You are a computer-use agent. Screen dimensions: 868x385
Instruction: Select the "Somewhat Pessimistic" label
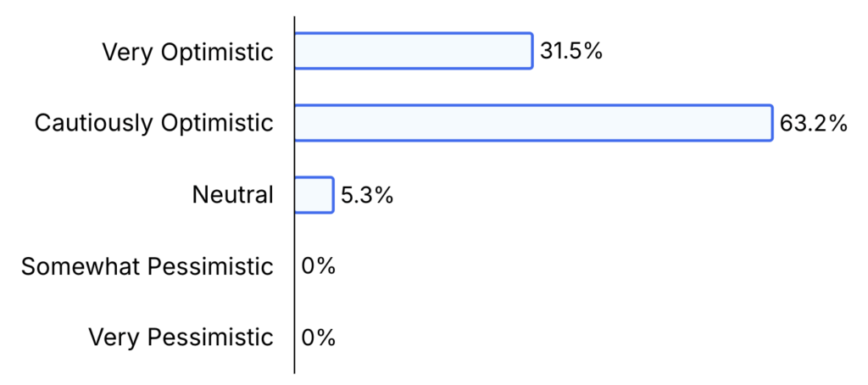[x=147, y=266]
